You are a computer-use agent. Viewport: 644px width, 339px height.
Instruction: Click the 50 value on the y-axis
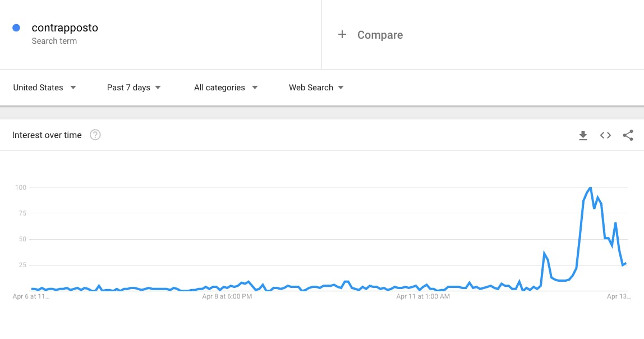(21, 239)
